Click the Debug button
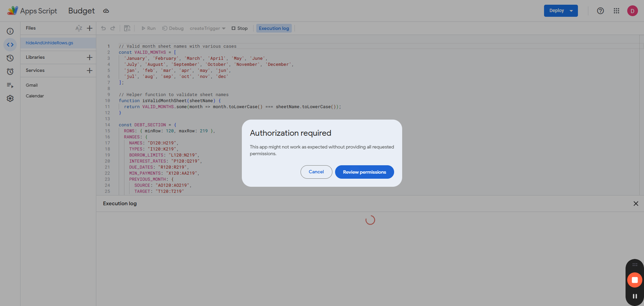644x306 pixels. click(x=173, y=28)
